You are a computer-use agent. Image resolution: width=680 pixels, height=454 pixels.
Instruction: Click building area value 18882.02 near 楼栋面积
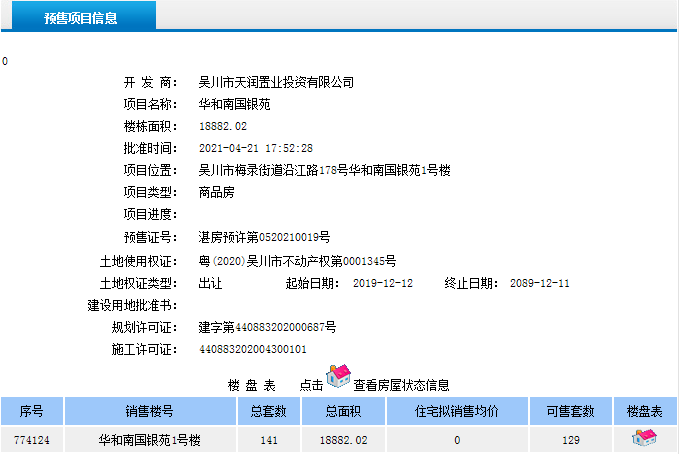point(223,126)
